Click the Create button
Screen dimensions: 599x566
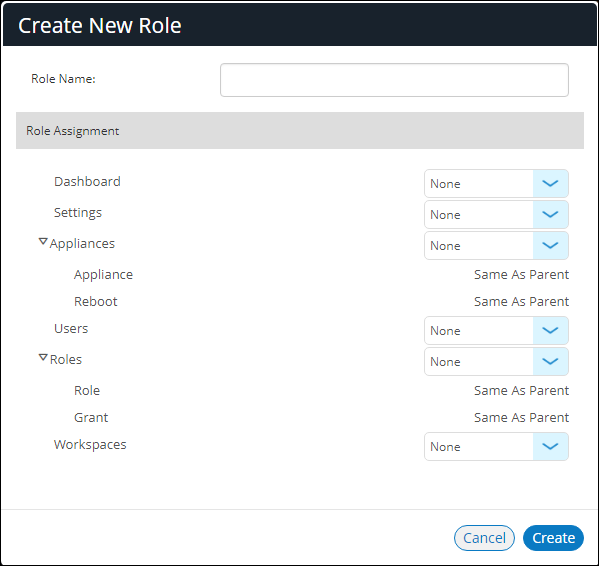coord(553,538)
